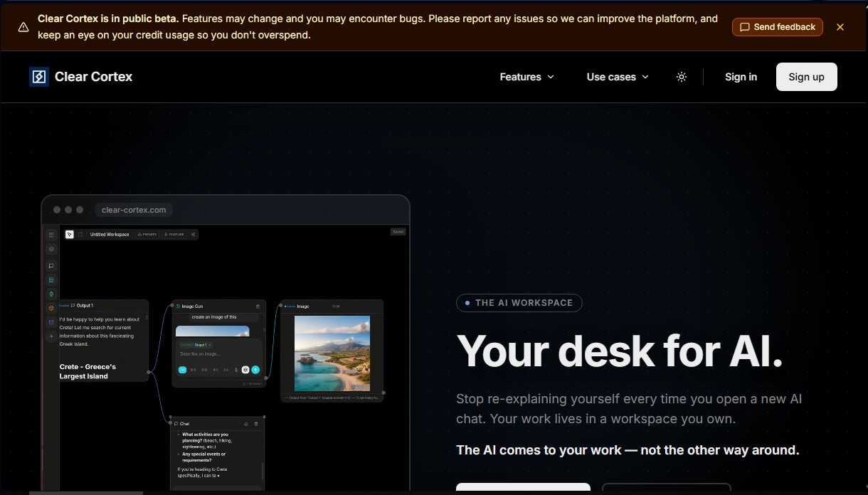Click the plus icon in workspace sidebar
This screenshot has height=495, width=868.
click(51, 336)
